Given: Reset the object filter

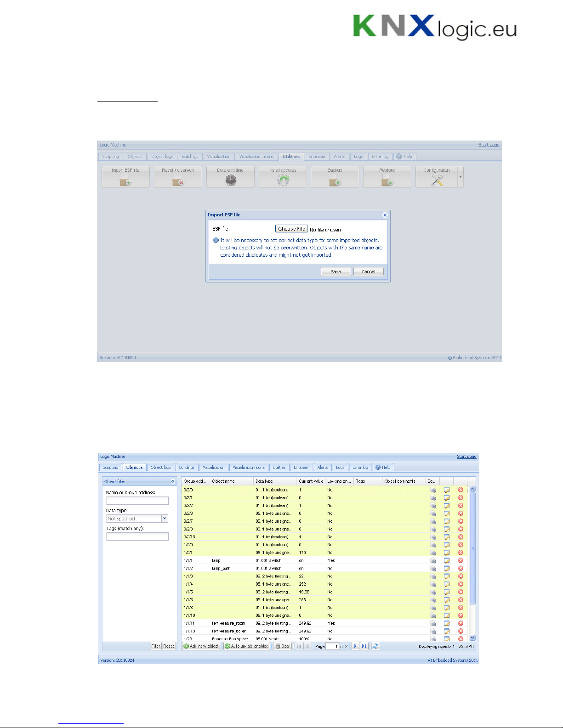Looking at the screenshot, I should coord(169,646).
